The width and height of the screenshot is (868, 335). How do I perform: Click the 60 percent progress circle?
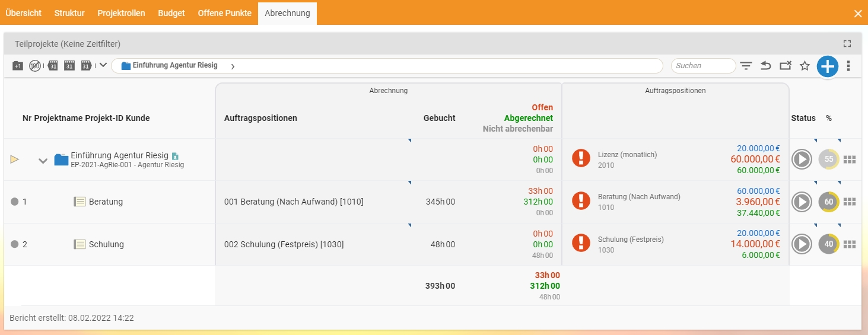[x=829, y=202]
